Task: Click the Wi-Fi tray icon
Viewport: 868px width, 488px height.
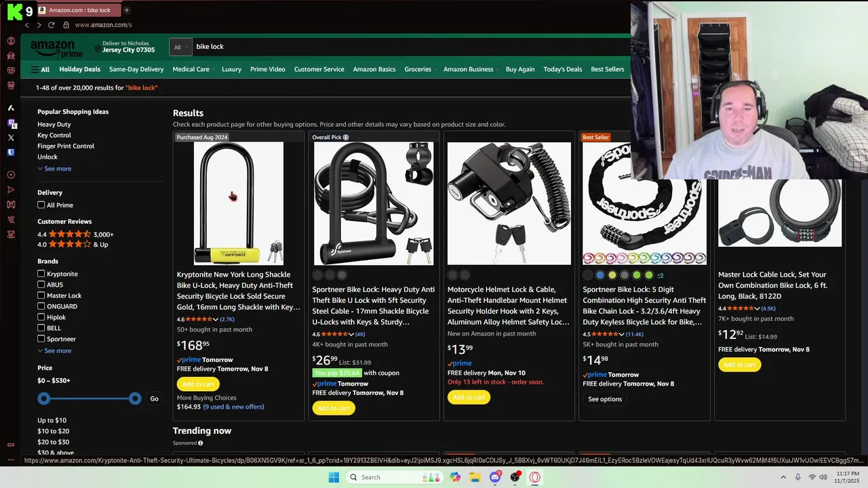Action: (x=812, y=477)
